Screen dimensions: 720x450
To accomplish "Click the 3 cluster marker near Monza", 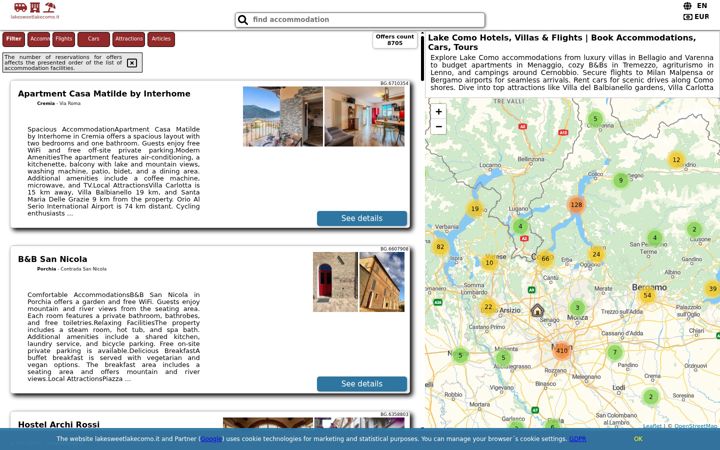I will (x=577, y=308).
